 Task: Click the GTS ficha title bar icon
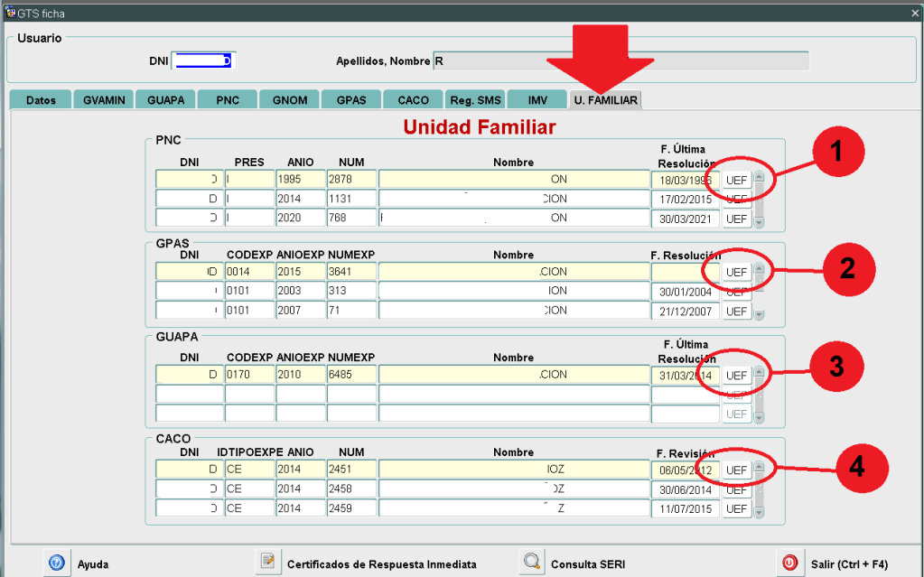click(x=9, y=14)
